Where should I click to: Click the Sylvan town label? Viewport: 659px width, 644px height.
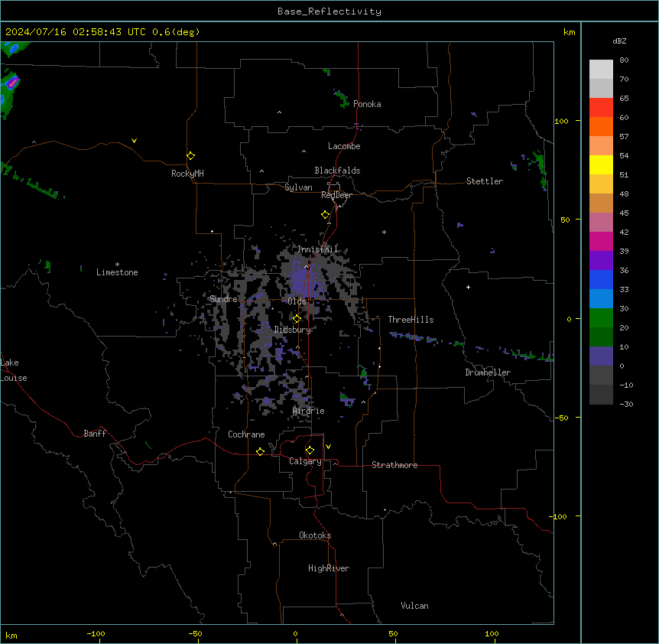point(298,187)
